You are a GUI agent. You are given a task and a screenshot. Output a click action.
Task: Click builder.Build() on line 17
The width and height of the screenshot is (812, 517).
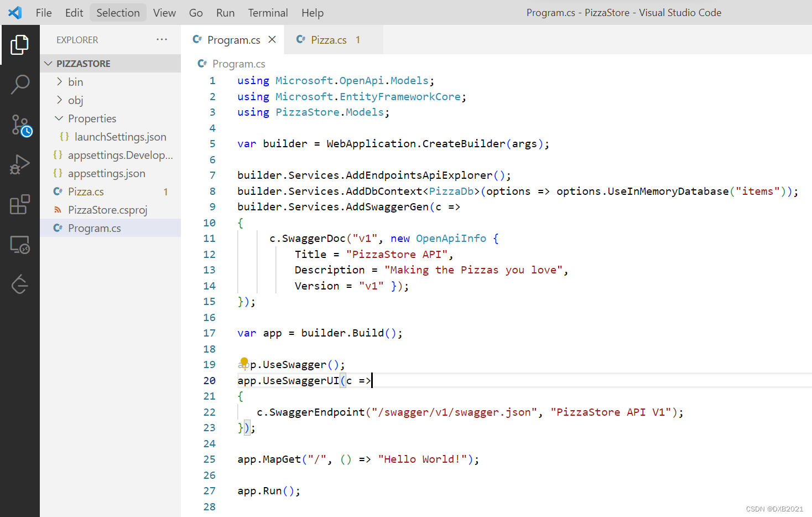tap(348, 333)
